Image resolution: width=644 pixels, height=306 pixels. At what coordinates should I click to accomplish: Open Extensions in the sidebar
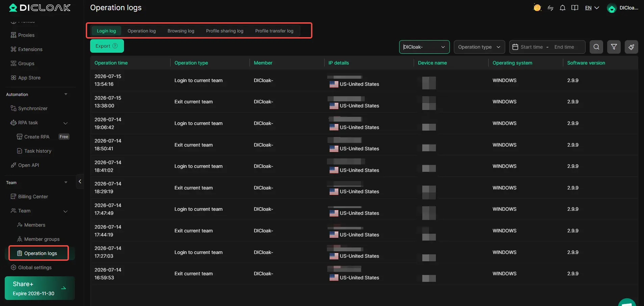[30, 49]
